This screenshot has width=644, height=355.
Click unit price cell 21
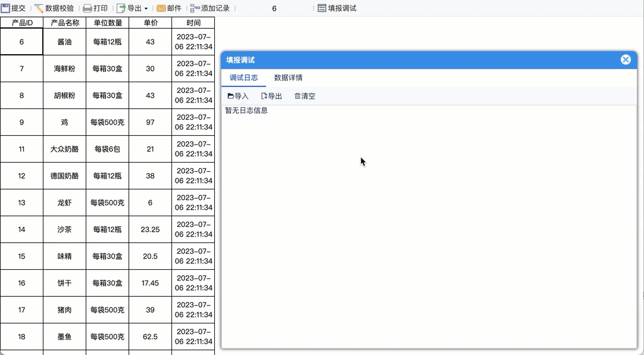(151, 149)
